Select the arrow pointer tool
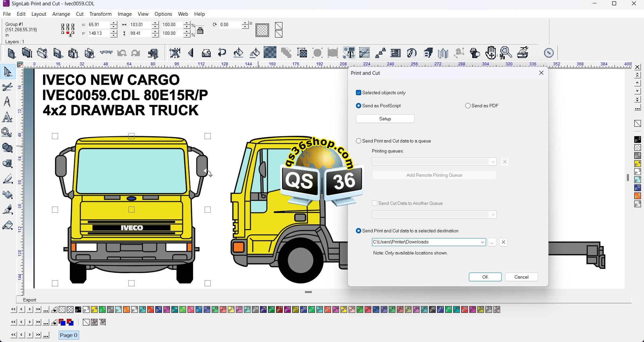The width and height of the screenshot is (644, 342). click(x=8, y=72)
